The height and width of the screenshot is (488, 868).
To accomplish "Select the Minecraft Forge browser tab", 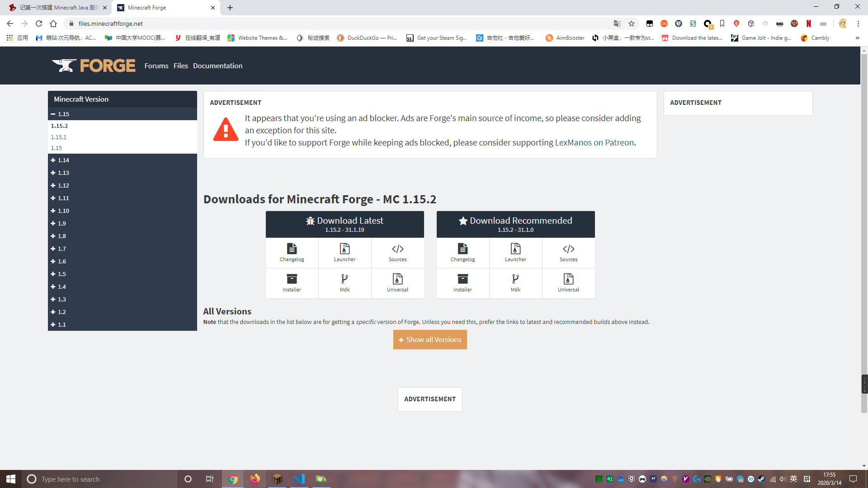I will pos(165,8).
